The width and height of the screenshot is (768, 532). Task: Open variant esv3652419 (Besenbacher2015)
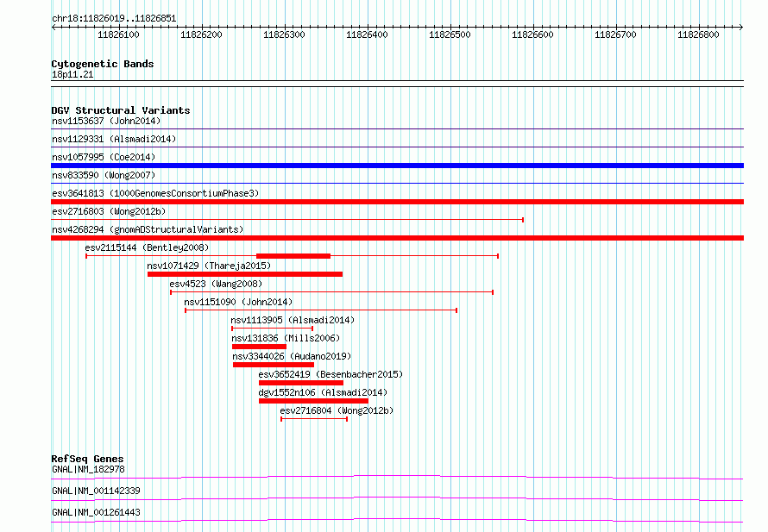click(330, 374)
